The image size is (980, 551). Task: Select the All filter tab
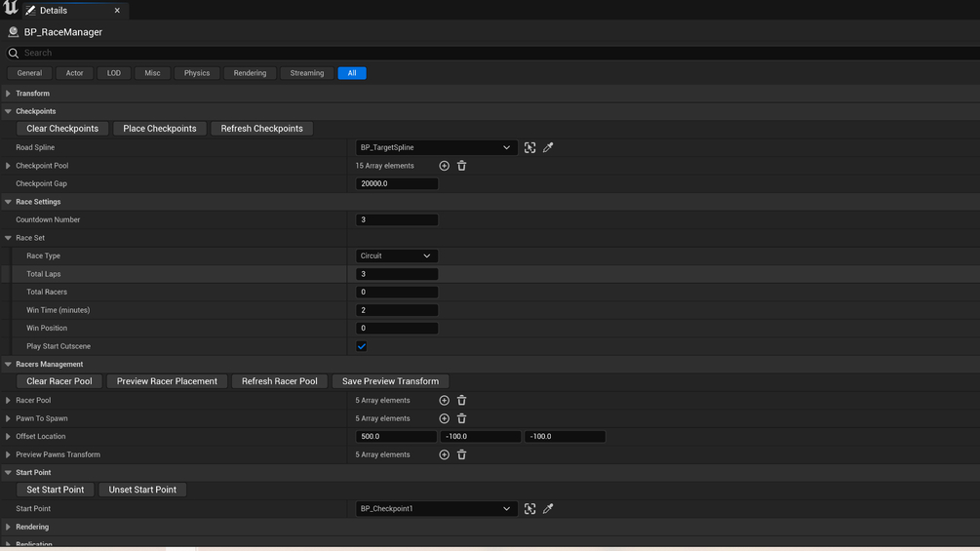pos(352,73)
